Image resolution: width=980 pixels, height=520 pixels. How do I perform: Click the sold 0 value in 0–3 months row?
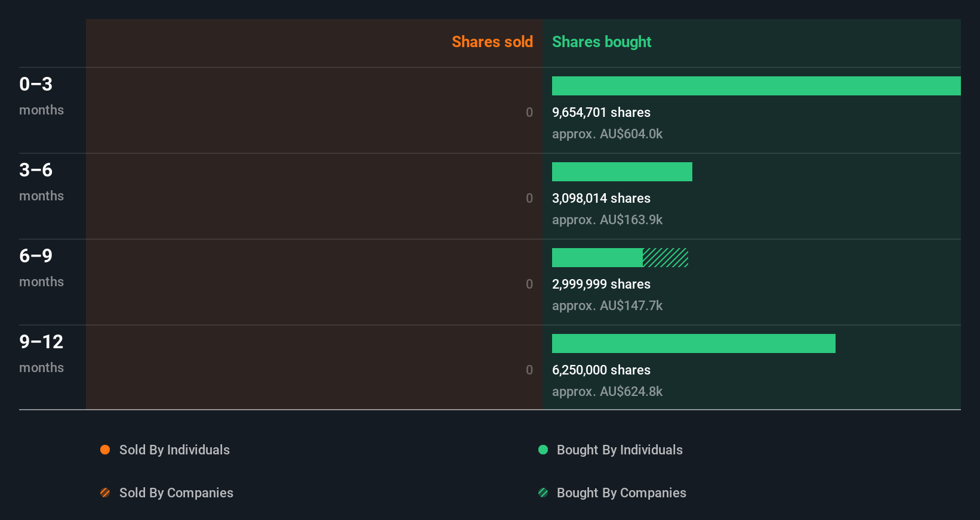[x=529, y=112]
